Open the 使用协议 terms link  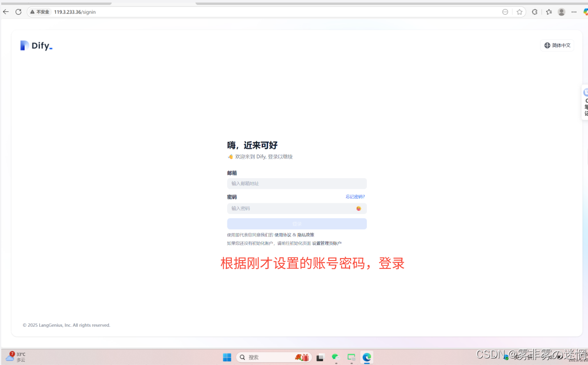(x=283, y=235)
